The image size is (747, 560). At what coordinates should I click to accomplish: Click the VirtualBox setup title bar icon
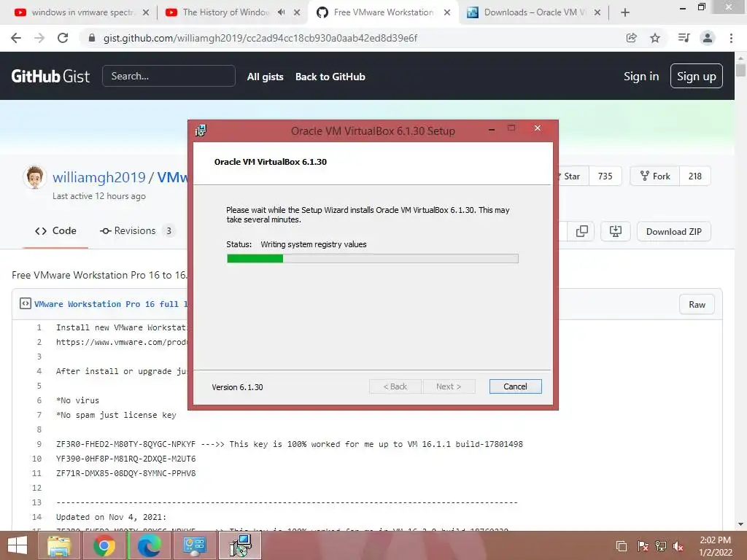point(201,131)
